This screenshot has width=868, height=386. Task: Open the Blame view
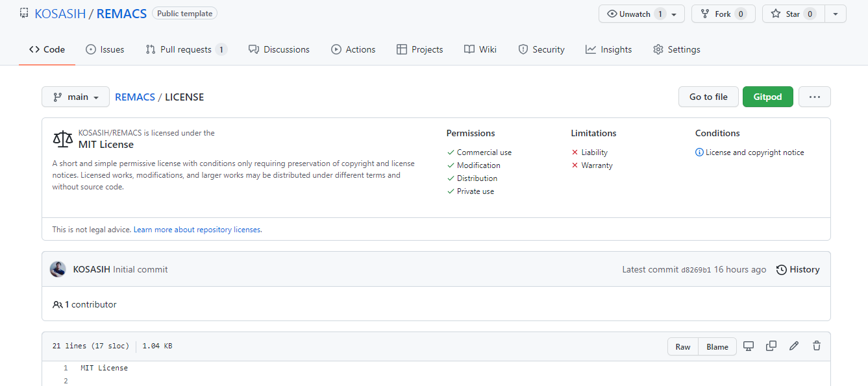(717, 346)
